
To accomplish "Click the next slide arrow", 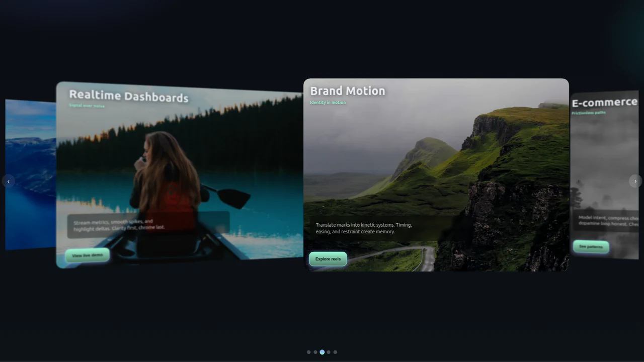I will point(635,182).
